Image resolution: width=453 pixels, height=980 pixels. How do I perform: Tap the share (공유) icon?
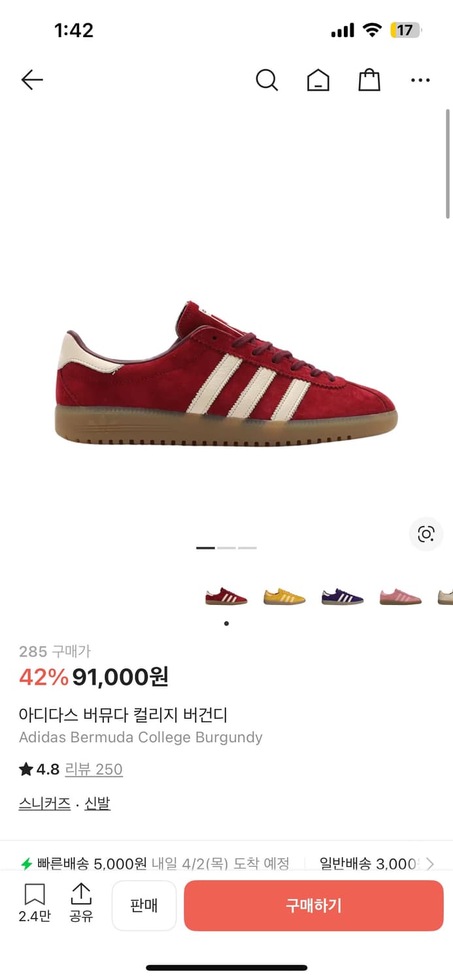81,903
